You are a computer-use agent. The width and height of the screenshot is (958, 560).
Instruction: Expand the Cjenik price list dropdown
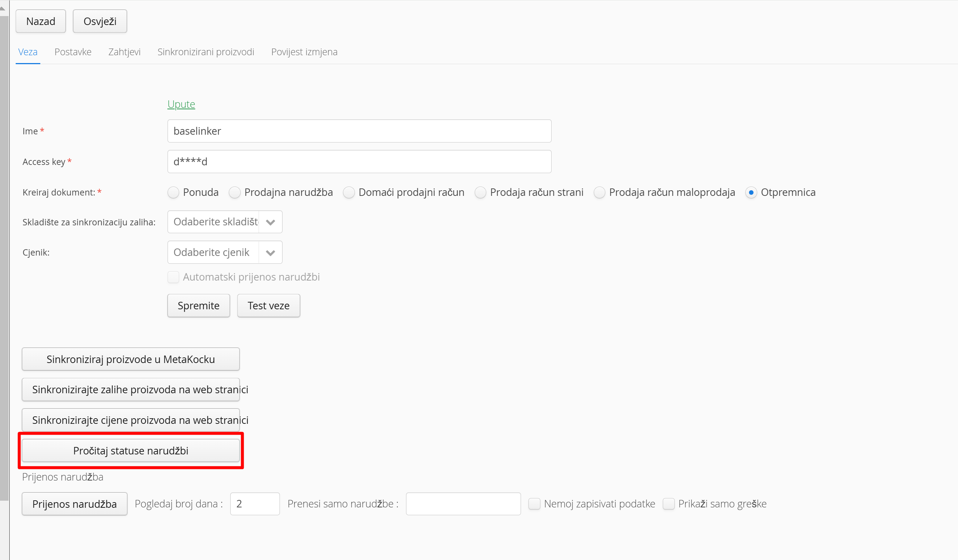pyautogui.click(x=270, y=252)
